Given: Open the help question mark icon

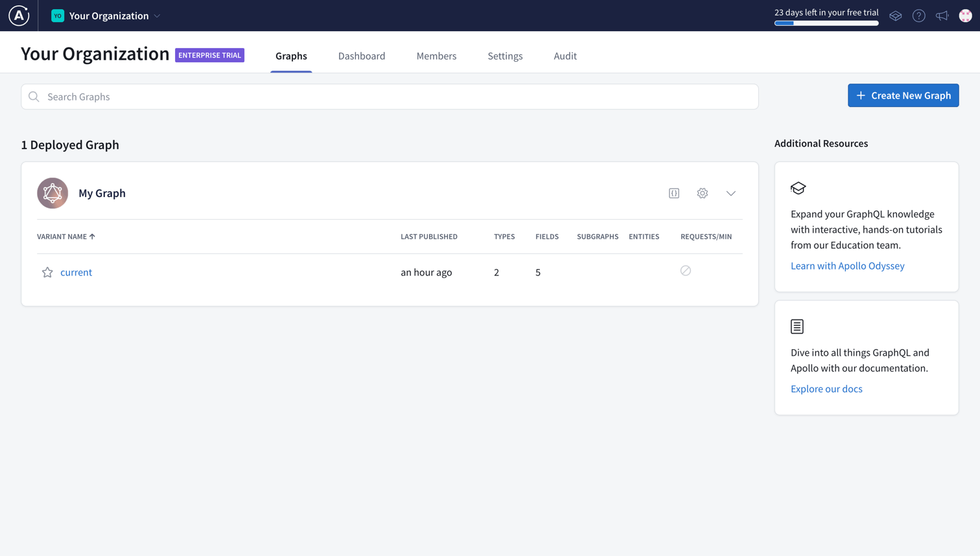Looking at the screenshot, I should pos(918,16).
